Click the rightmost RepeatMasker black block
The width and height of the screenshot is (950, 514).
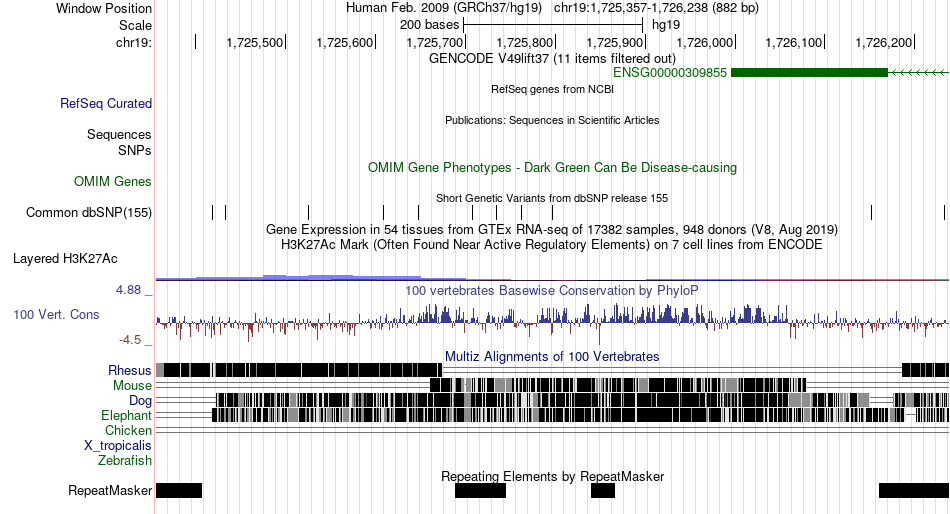(914, 490)
